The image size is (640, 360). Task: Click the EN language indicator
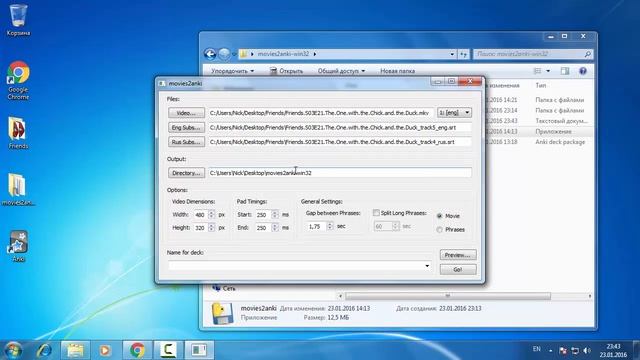(537, 349)
